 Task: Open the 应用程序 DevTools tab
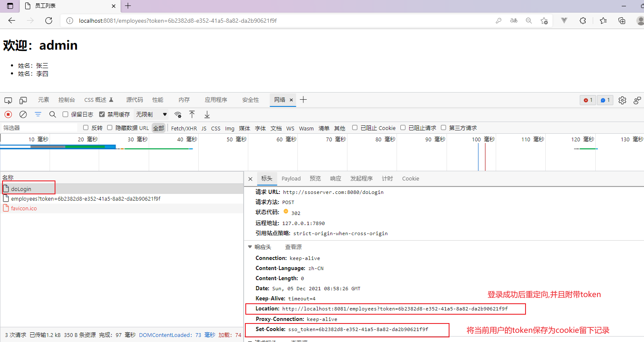(216, 100)
